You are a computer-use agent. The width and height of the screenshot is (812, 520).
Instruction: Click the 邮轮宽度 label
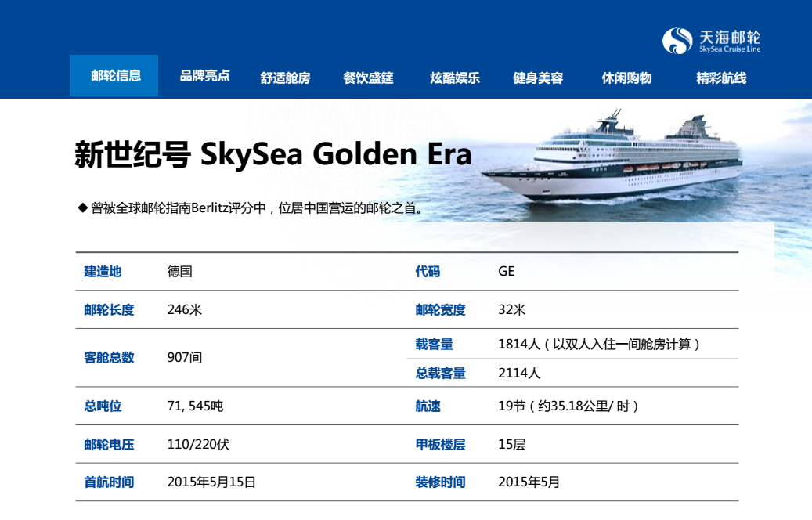click(x=440, y=309)
